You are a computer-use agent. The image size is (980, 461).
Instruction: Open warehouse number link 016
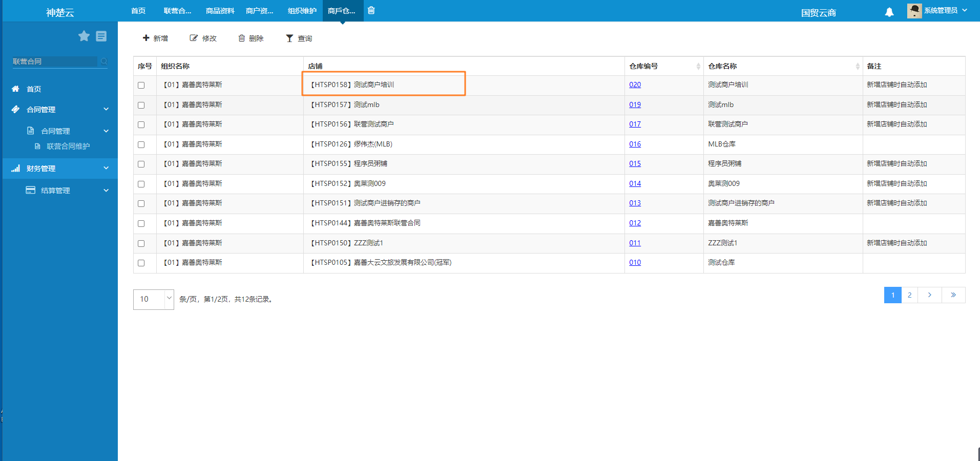click(635, 144)
